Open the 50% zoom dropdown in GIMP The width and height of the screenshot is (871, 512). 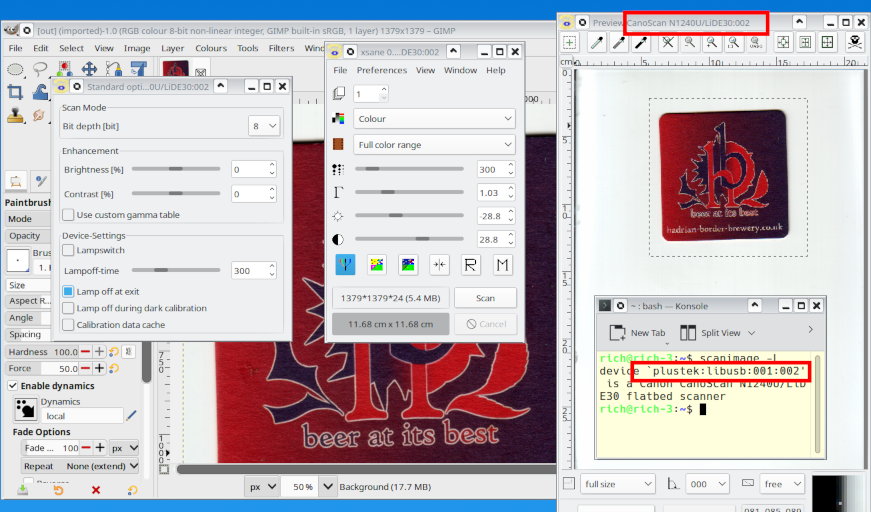328,486
